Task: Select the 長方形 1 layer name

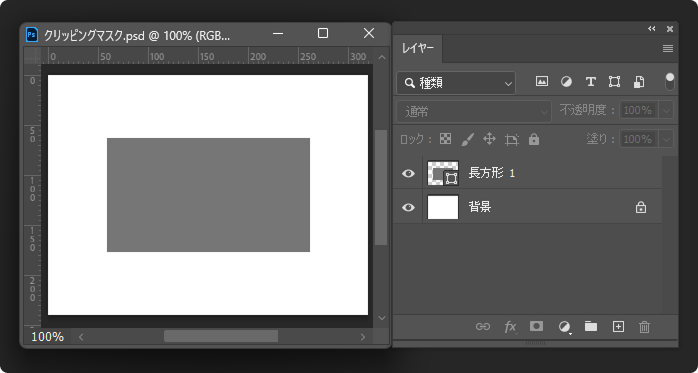Action: (x=491, y=173)
